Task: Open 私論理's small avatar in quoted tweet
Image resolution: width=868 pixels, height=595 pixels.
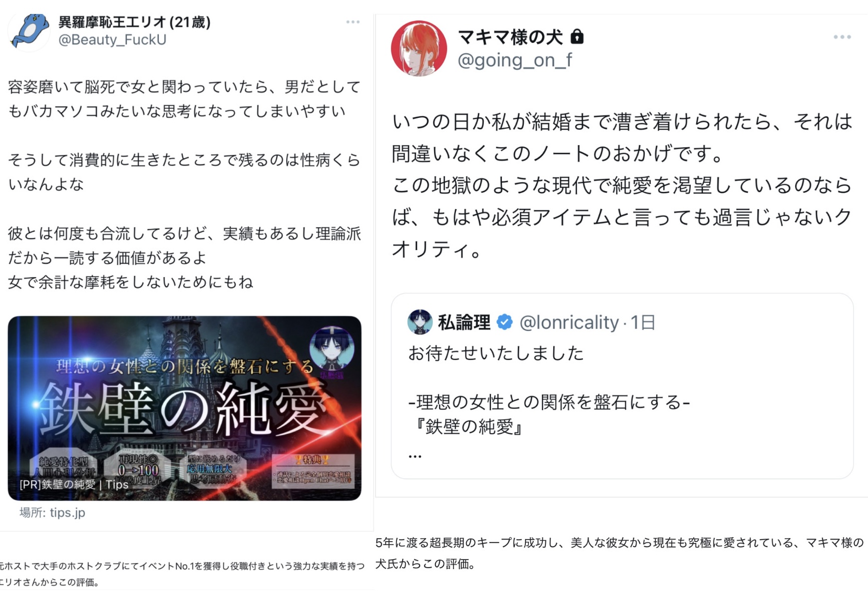Action: point(420,322)
